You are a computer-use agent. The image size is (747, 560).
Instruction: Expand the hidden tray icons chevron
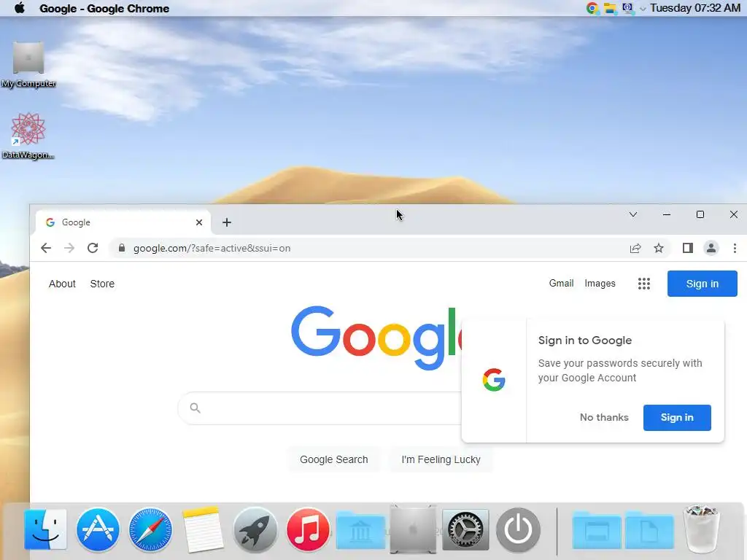pyautogui.click(x=643, y=9)
